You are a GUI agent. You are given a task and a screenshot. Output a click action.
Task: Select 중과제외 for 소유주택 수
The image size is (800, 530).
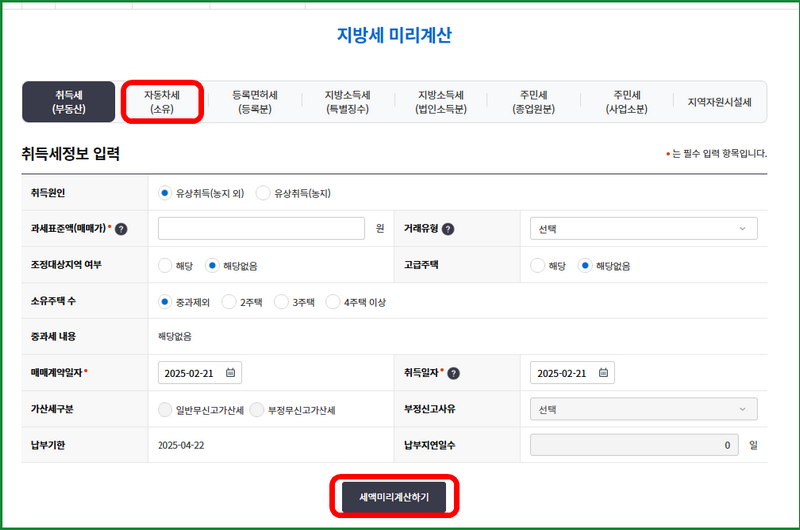(164, 302)
